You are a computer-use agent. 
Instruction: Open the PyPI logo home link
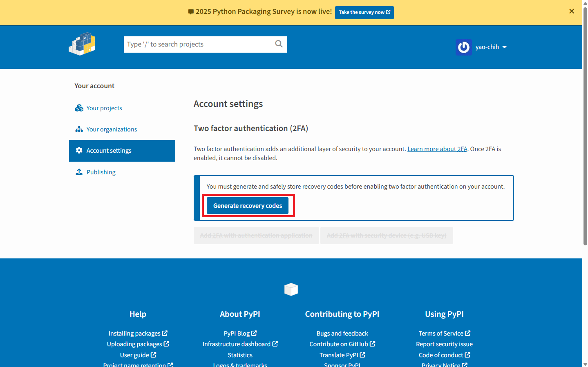[x=82, y=44]
